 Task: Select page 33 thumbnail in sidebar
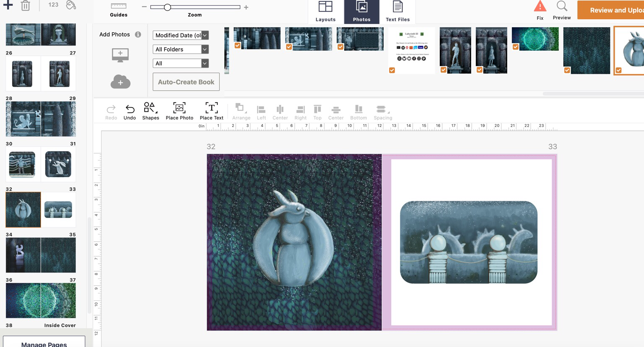(x=58, y=210)
